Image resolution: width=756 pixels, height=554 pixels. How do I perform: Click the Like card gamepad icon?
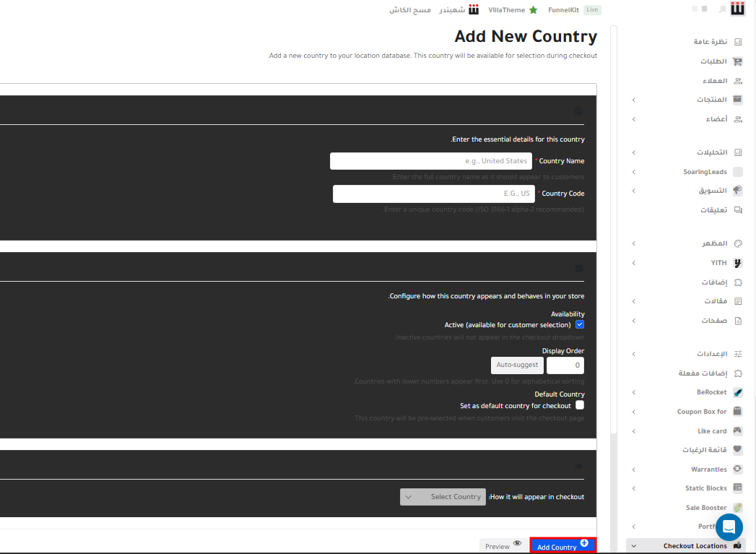click(737, 431)
